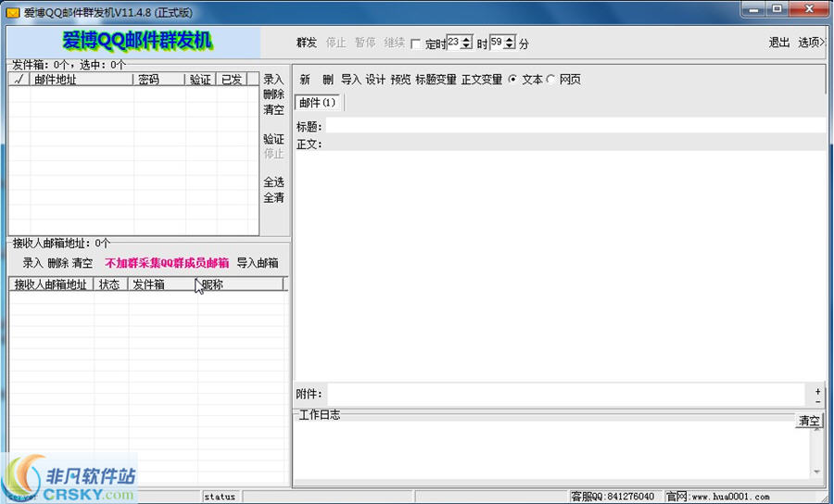Image resolution: width=834 pixels, height=504 pixels.
Task: Switch to the 邮件(1) tab
Action: (x=318, y=103)
